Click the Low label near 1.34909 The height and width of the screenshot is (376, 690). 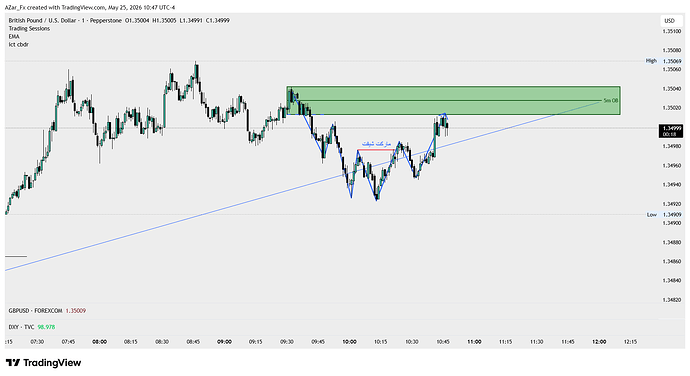click(652, 215)
